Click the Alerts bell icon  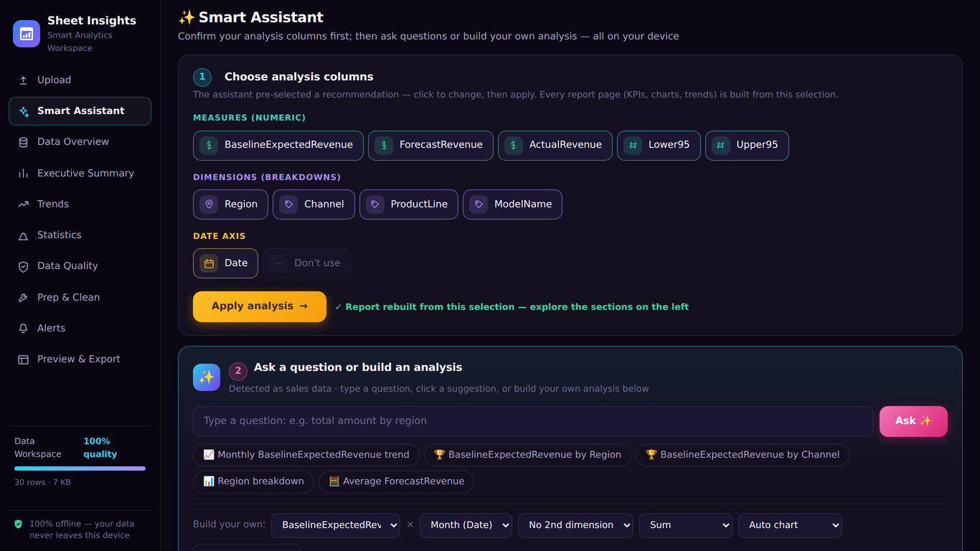coord(23,329)
